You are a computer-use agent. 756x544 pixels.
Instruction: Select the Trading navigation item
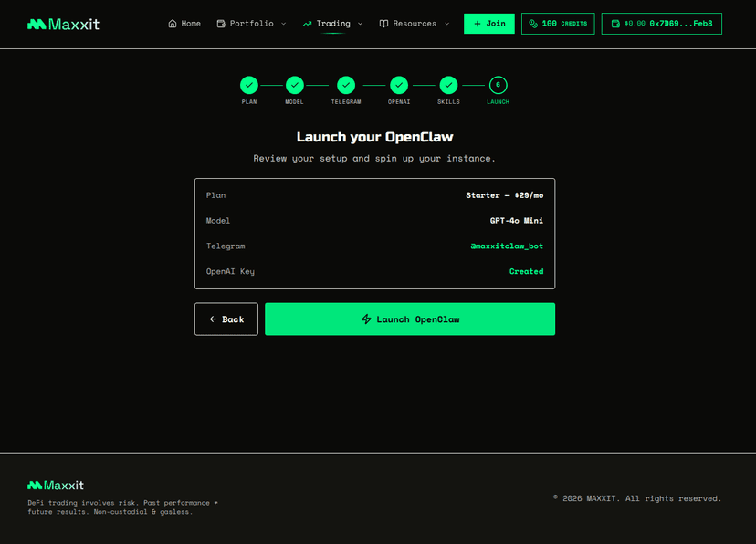tap(332, 23)
